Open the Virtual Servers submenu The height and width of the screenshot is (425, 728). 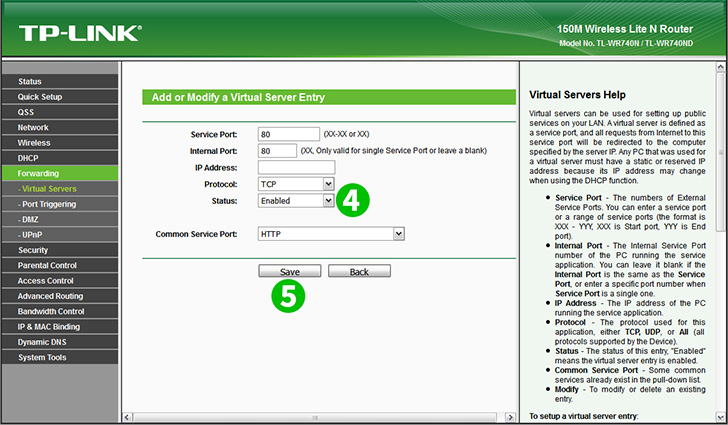tap(60, 189)
